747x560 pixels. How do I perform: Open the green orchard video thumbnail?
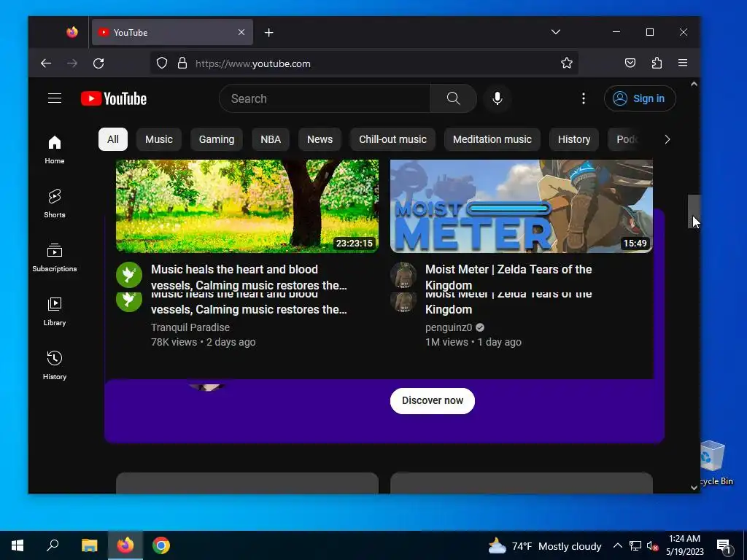coord(247,206)
